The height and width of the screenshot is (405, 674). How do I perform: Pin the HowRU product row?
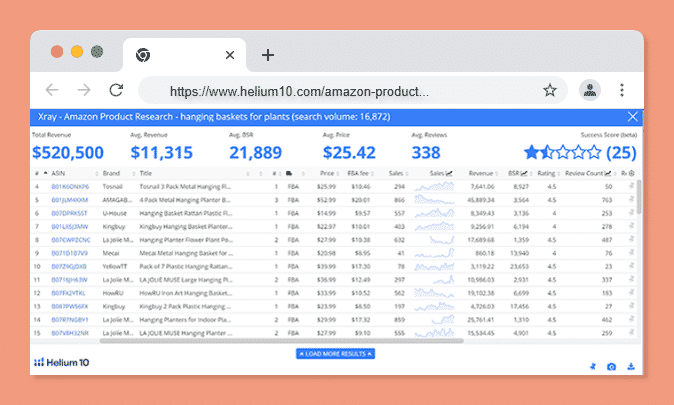pos(631,293)
